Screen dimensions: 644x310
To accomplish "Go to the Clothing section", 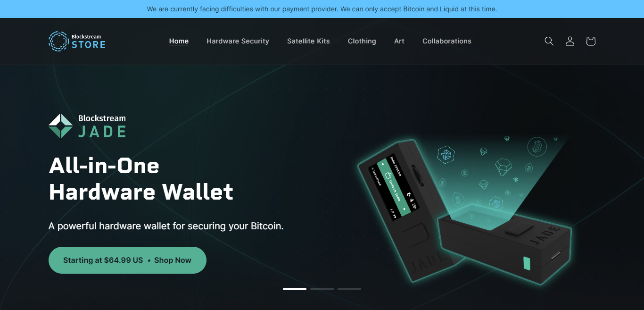I will click(362, 41).
